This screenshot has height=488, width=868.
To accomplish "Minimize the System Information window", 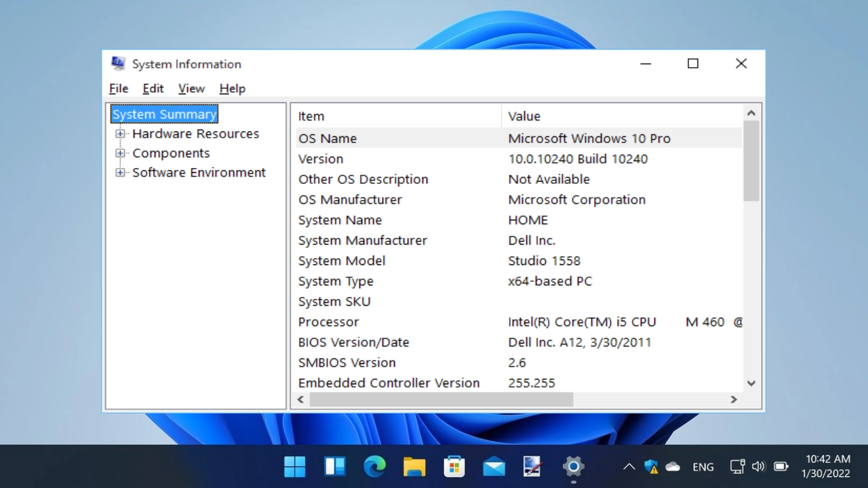I will coord(646,64).
